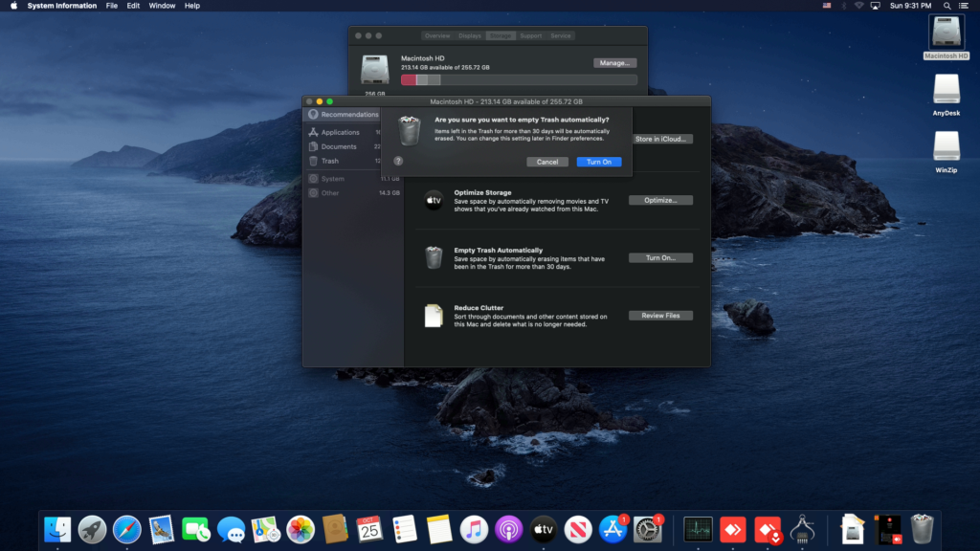Select the Applications category in sidebar
Viewport: 980px width, 551px height.
pyautogui.click(x=341, y=132)
